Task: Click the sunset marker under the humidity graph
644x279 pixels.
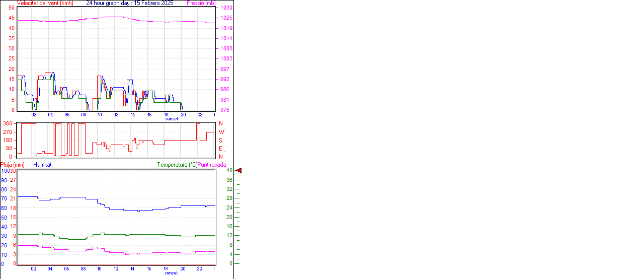Action: point(171,273)
